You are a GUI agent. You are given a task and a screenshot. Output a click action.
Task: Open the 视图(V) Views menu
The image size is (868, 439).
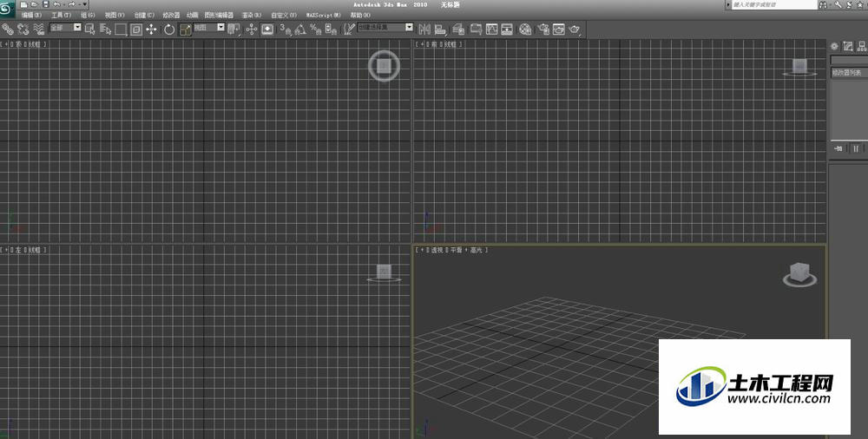click(x=115, y=15)
